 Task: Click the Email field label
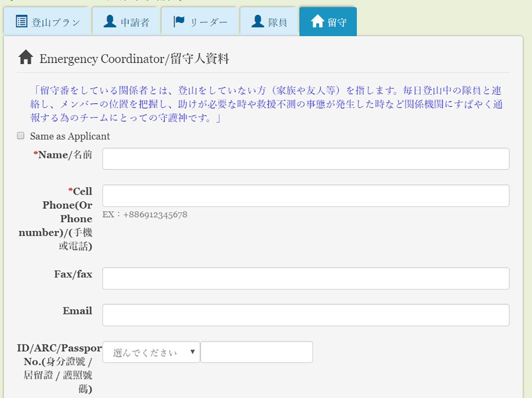tap(77, 311)
